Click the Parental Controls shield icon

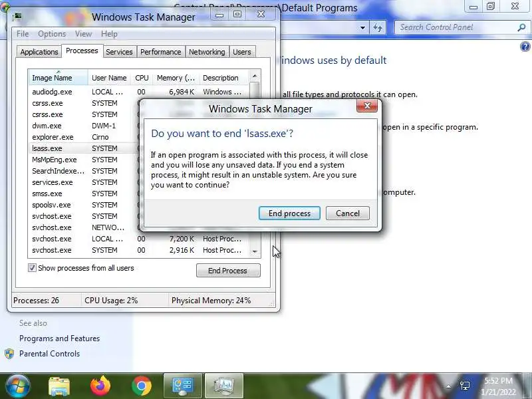pos(9,354)
